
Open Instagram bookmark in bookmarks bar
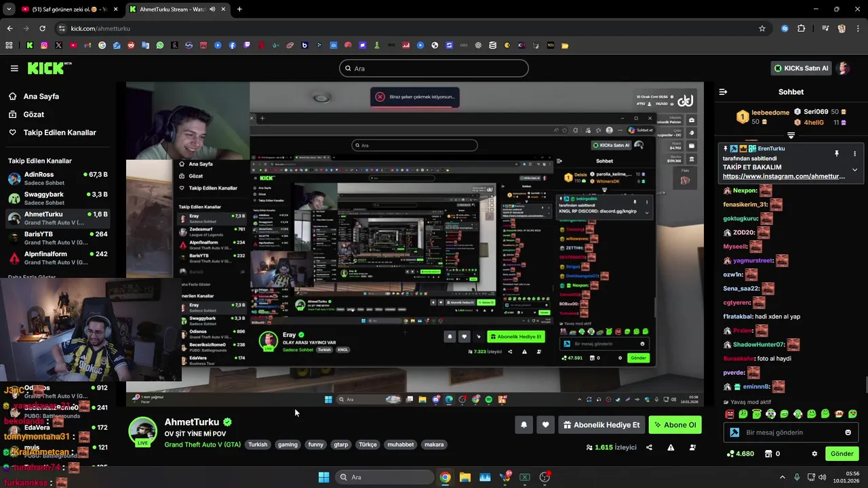pos(44,45)
